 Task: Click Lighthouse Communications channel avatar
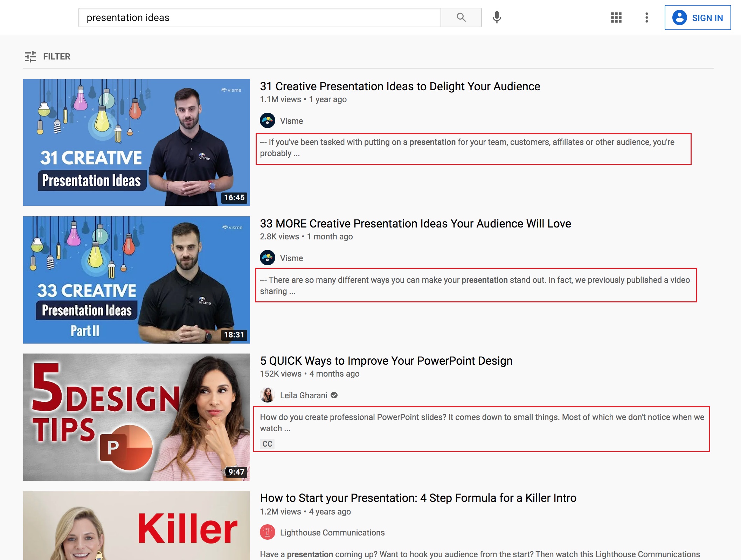pyautogui.click(x=268, y=532)
